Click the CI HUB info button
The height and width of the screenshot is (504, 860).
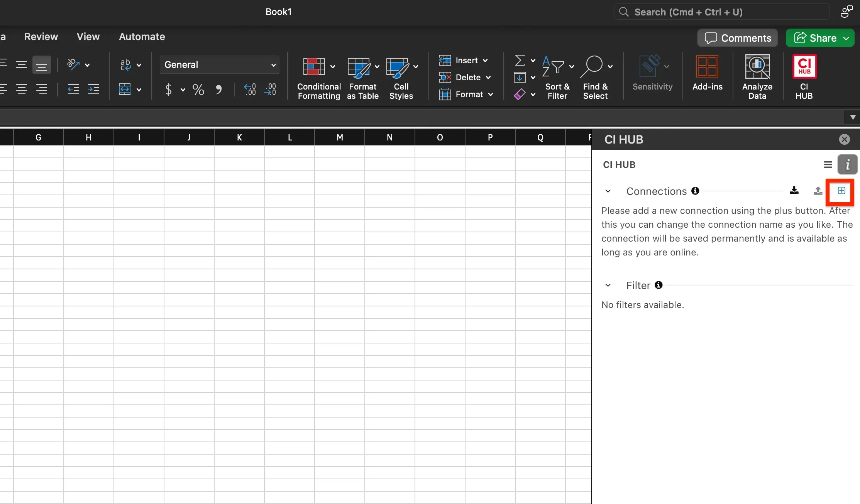coord(848,165)
